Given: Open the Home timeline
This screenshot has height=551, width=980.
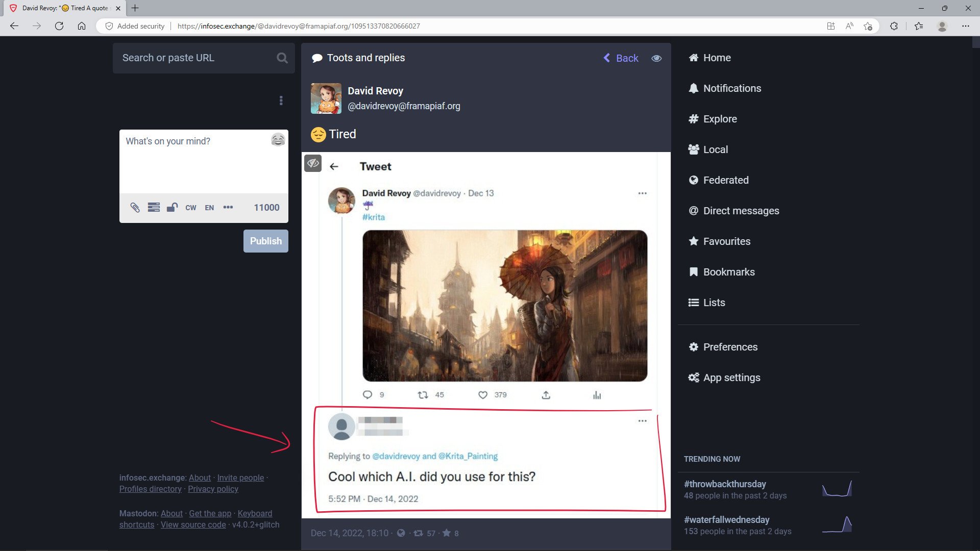Looking at the screenshot, I should [709, 58].
